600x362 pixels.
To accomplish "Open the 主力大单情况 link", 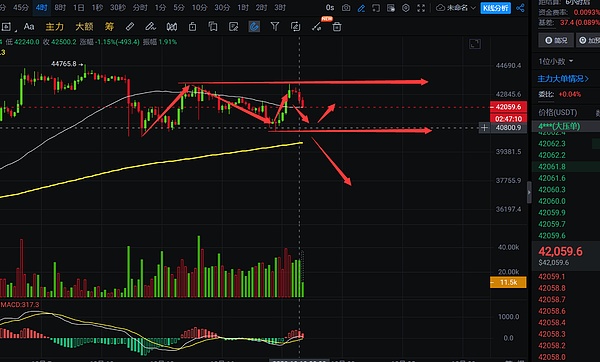I will click(x=563, y=79).
